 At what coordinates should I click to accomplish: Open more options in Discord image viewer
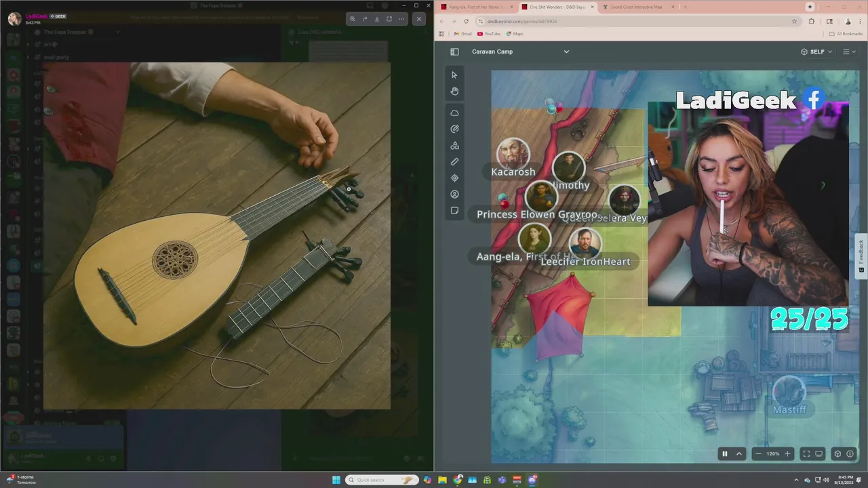(401, 19)
